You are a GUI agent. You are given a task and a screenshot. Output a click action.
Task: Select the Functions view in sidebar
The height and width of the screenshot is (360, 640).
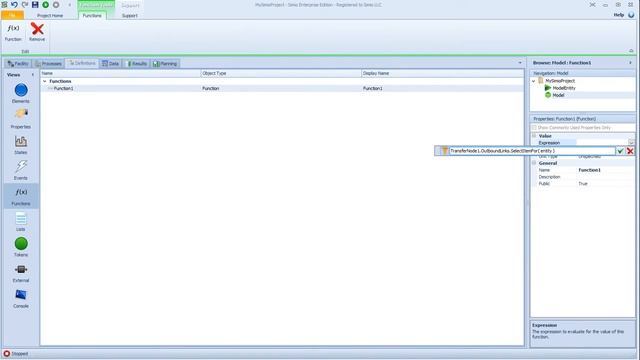[21, 196]
